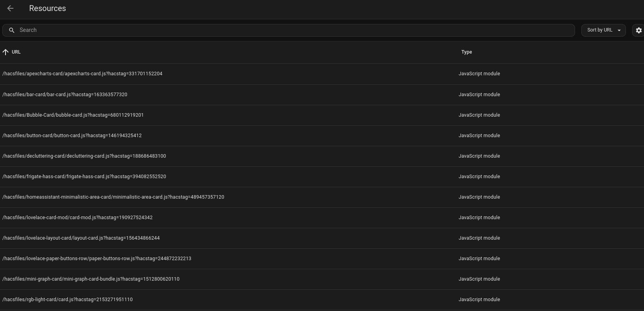Sort by the Type column header
This screenshot has width=644, height=311.
point(467,52)
